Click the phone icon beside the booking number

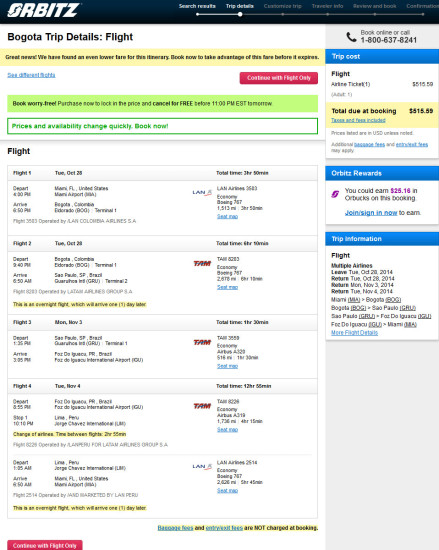click(351, 37)
